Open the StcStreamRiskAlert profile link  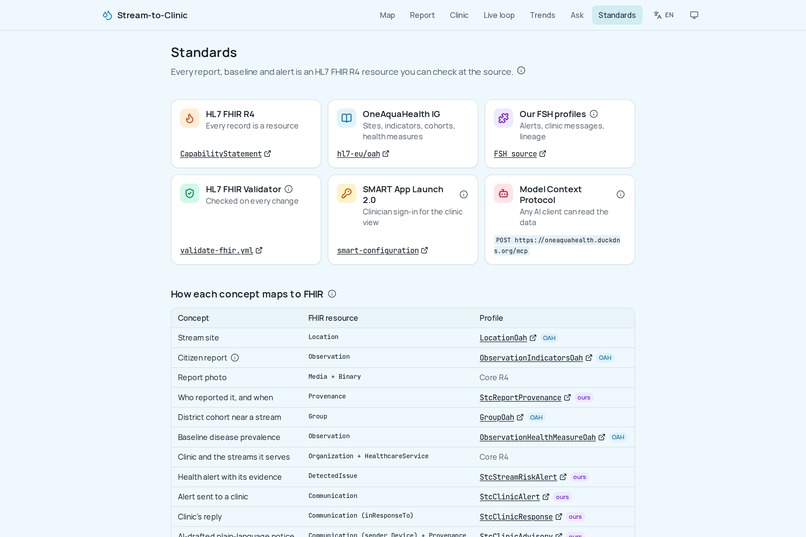[x=518, y=477]
